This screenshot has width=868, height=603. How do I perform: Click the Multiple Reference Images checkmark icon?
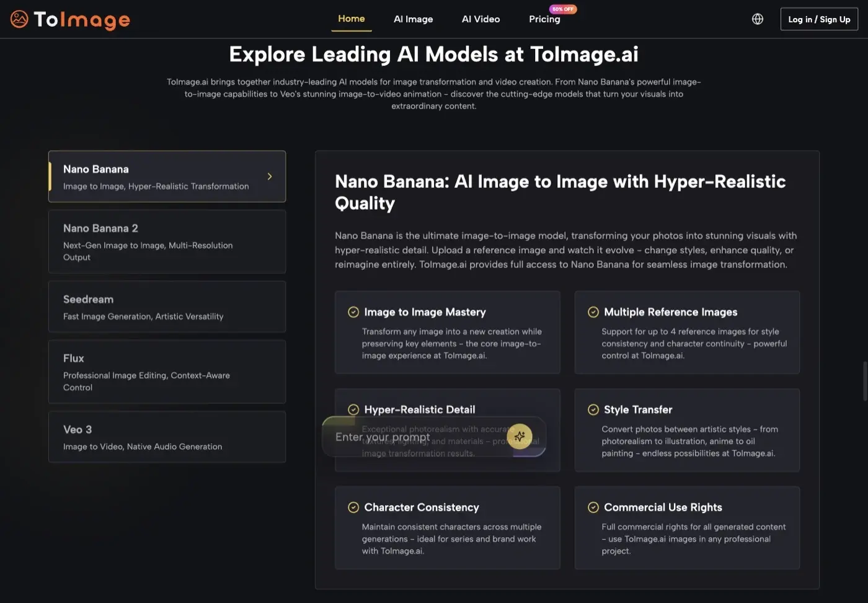(x=593, y=312)
